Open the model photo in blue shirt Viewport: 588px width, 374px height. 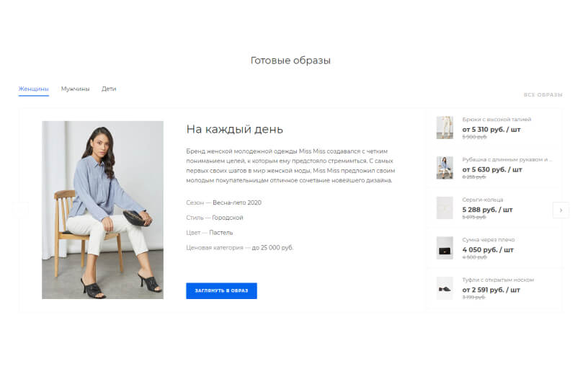[103, 210]
